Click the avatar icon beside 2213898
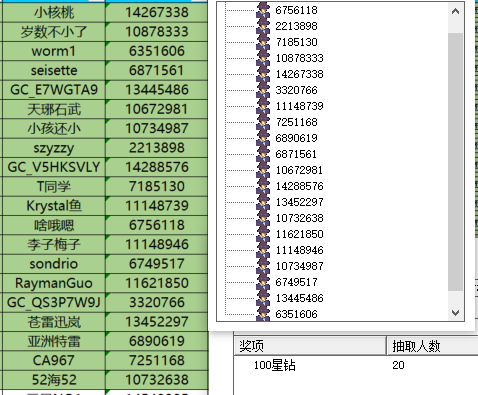The image size is (478, 395). pyautogui.click(x=263, y=26)
